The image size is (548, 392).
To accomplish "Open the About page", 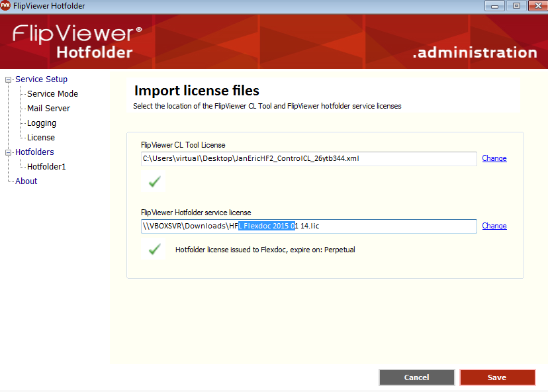I will (26, 181).
